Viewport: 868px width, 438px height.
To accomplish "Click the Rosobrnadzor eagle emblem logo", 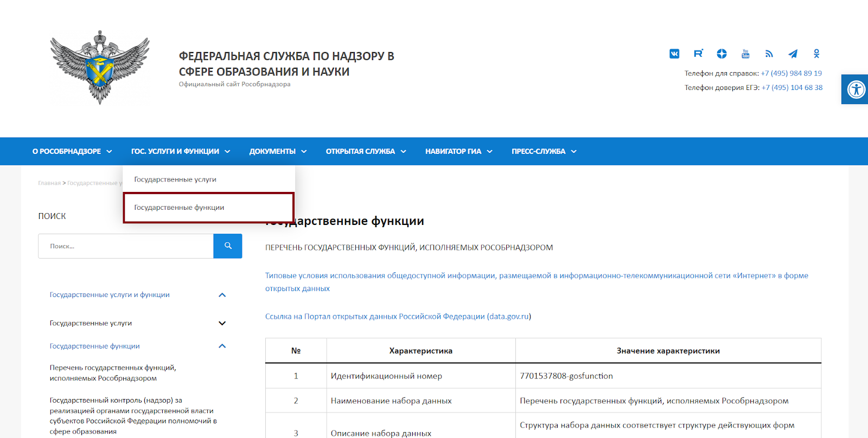I will click(100, 67).
